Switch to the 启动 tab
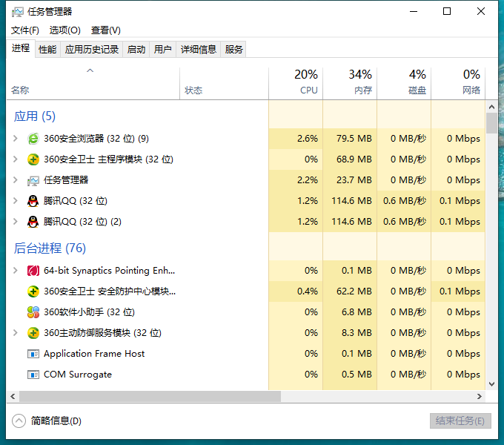The image size is (504, 445). (x=136, y=50)
